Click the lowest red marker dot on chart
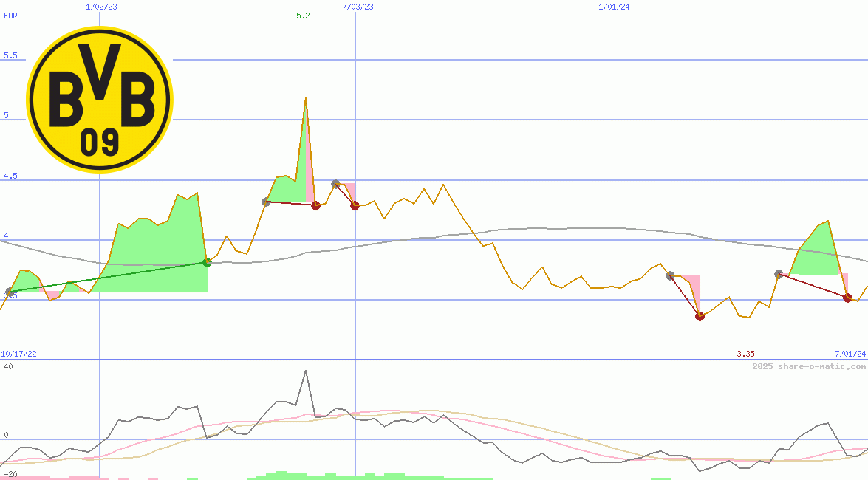The image size is (868, 480). tap(700, 316)
